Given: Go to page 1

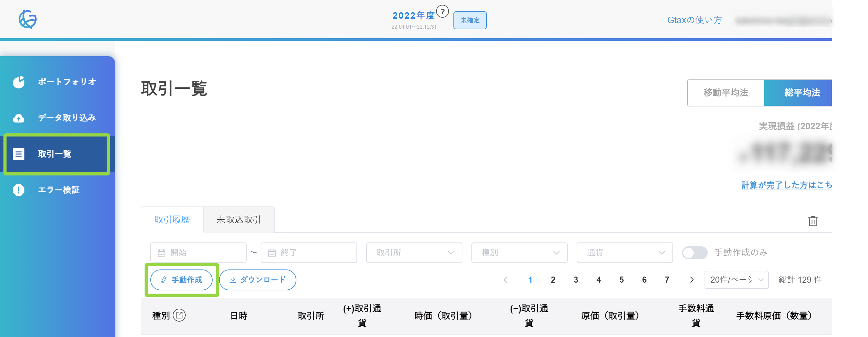Looking at the screenshot, I should point(530,280).
